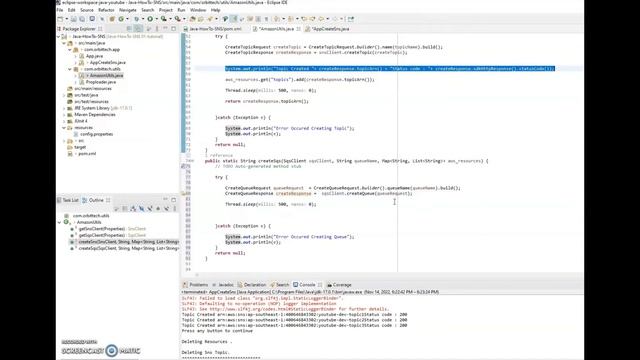Open the File menu
The width and height of the screenshot is (640, 360).
tap(60, 10)
